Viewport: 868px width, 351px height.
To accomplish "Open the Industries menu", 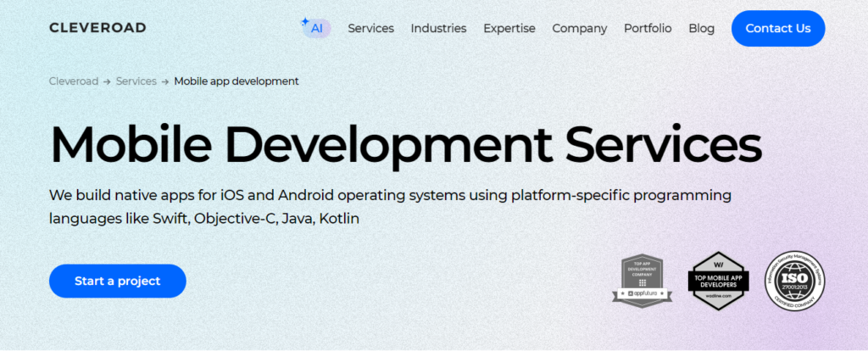I will point(438,28).
